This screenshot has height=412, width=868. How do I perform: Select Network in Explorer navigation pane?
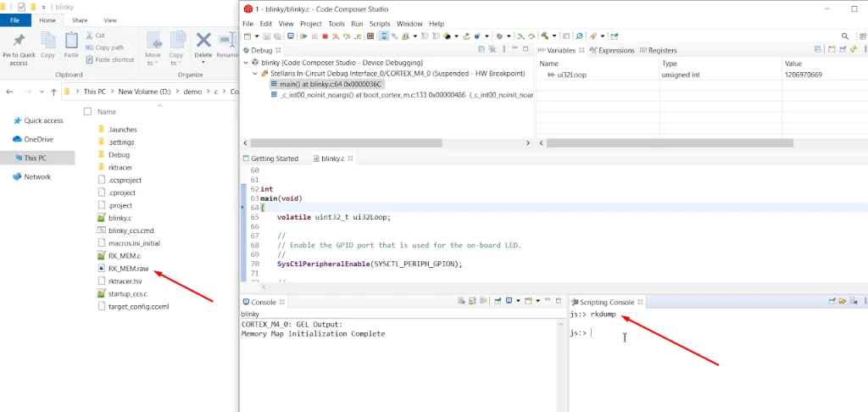[x=32, y=177]
